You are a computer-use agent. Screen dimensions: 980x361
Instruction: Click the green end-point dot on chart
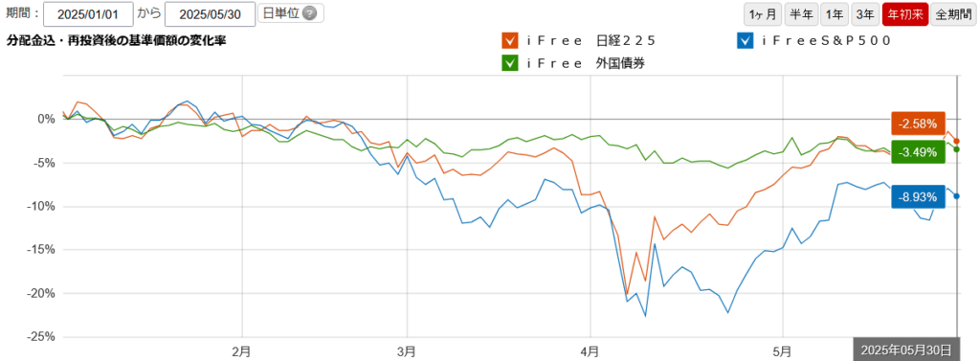tap(957, 149)
